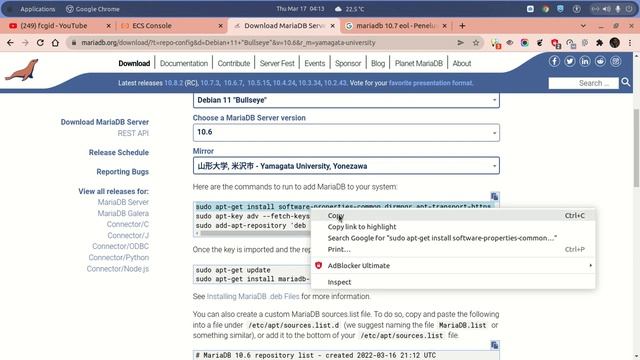Go back with the browser back arrow
This screenshot has width=640, height=360.
[x=10, y=42]
